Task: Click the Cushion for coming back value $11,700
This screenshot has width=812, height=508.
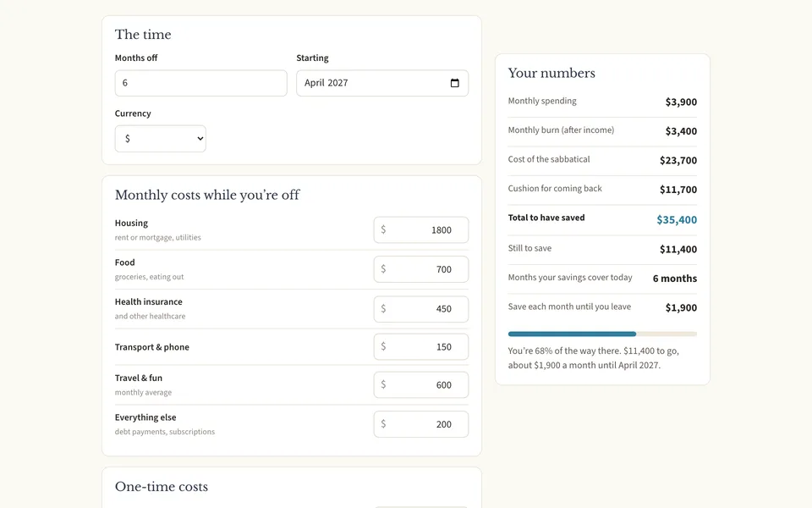Action: point(678,190)
